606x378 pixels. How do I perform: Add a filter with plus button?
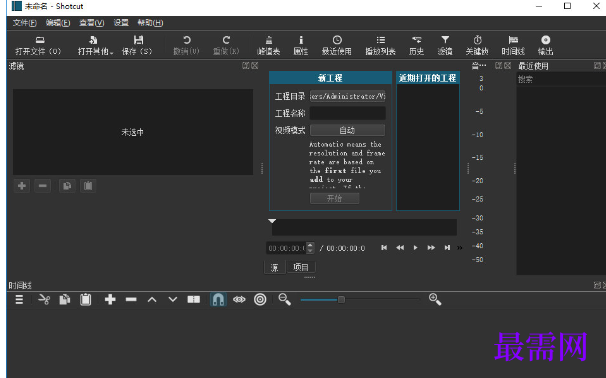22,186
